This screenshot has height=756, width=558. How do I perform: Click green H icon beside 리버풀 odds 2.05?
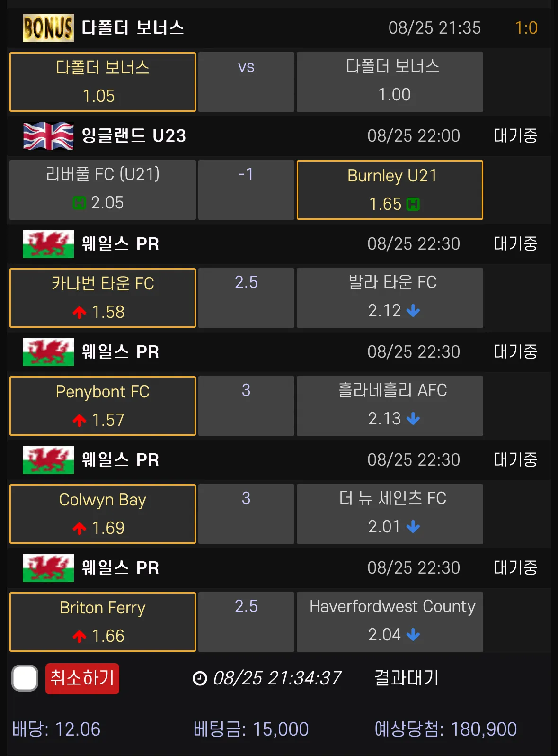79,203
